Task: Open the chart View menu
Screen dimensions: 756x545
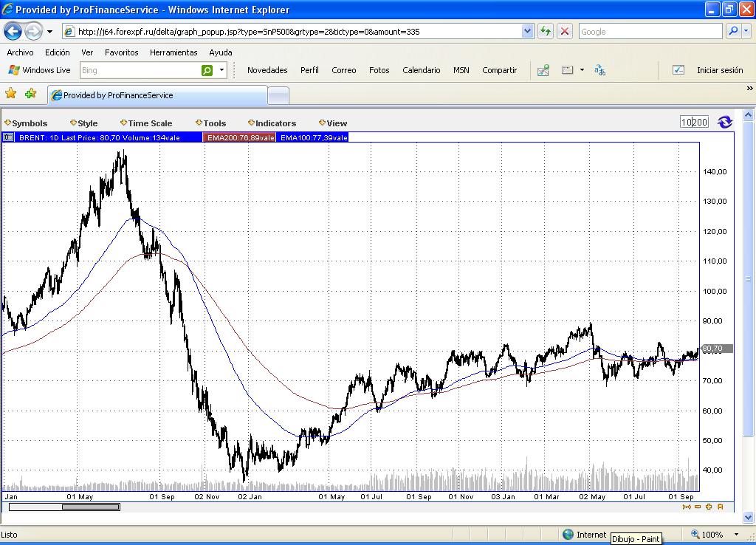Action: 333,123
